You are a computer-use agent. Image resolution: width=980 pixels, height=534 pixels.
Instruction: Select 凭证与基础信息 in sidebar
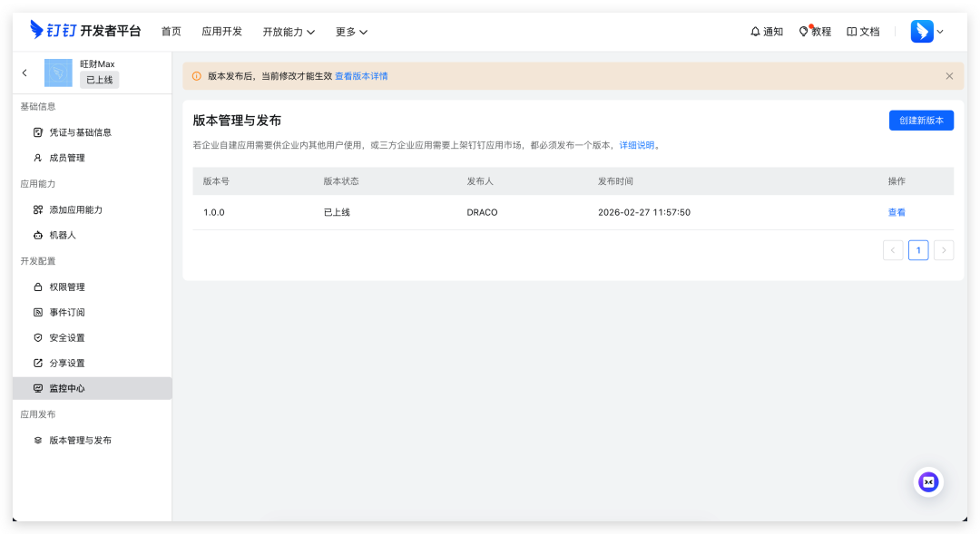[x=80, y=132]
